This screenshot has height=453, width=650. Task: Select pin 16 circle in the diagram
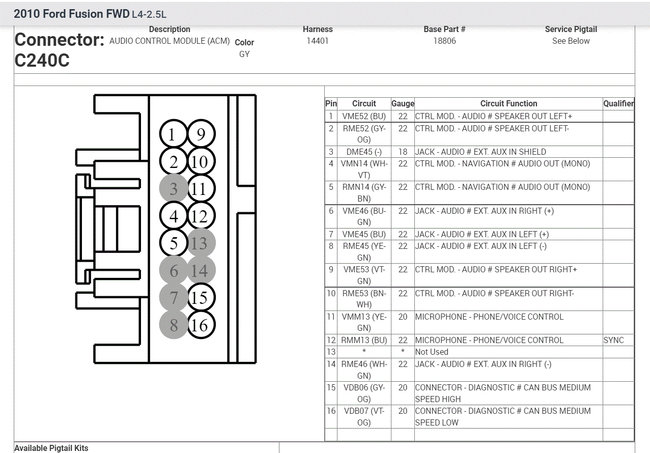point(201,325)
